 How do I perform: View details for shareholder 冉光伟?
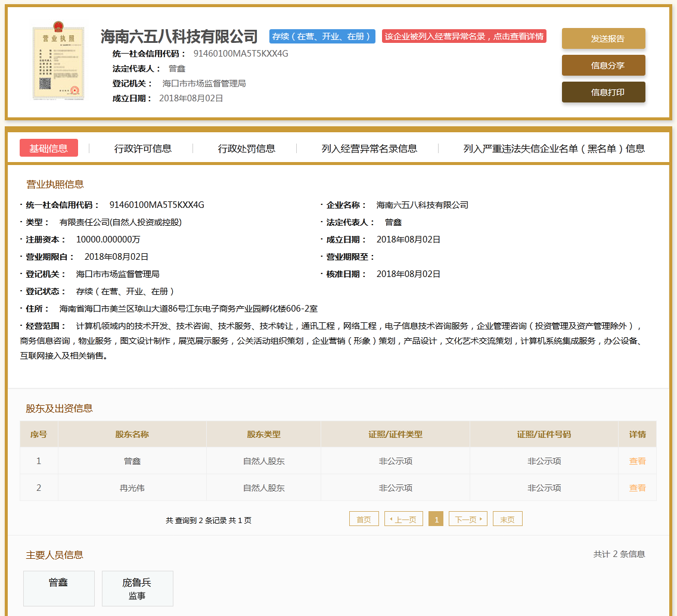tap(637, 487)
